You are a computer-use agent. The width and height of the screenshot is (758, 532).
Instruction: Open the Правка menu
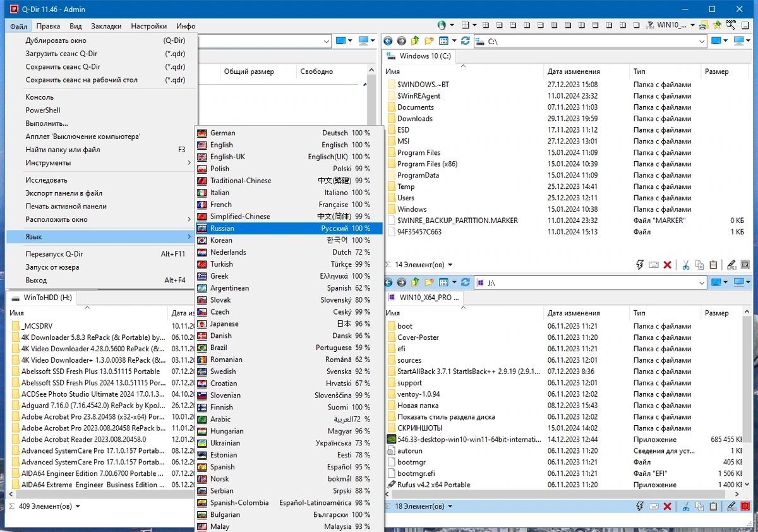[48, 26]
